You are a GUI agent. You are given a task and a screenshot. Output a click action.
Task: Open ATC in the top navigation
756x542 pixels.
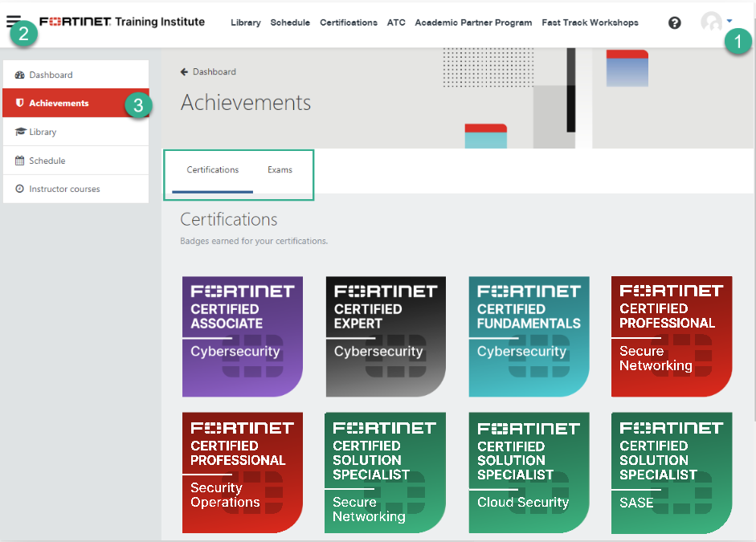coord(396,22)
